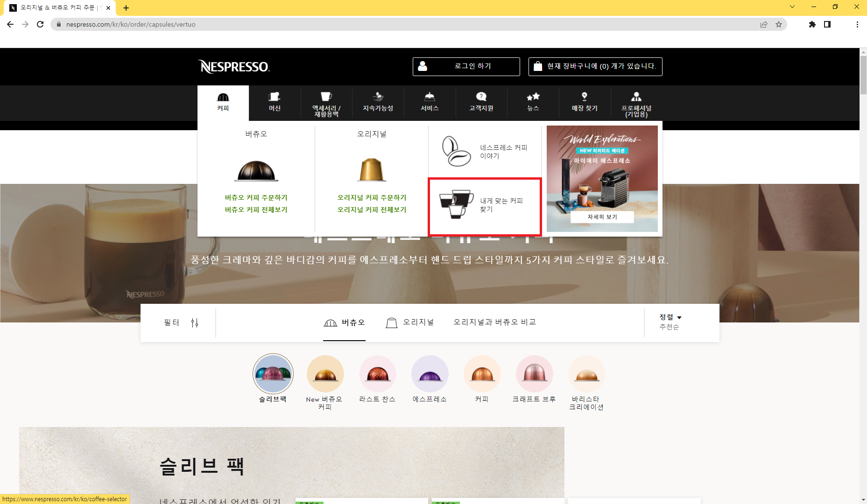Click 자세히 보기 on World Explorations banner
The height and width of the screenshot is (504, 867).
click(x=602, y=217)
